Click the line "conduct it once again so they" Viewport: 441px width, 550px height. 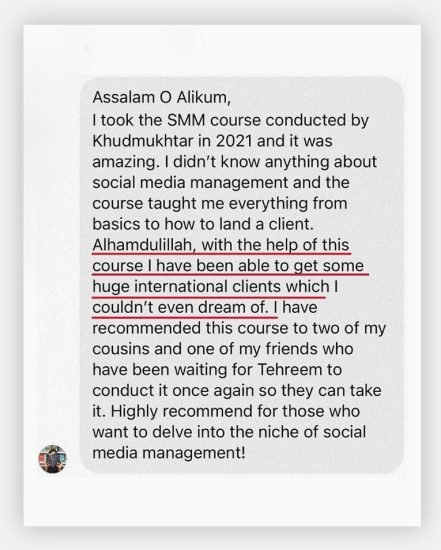(203, 390)
